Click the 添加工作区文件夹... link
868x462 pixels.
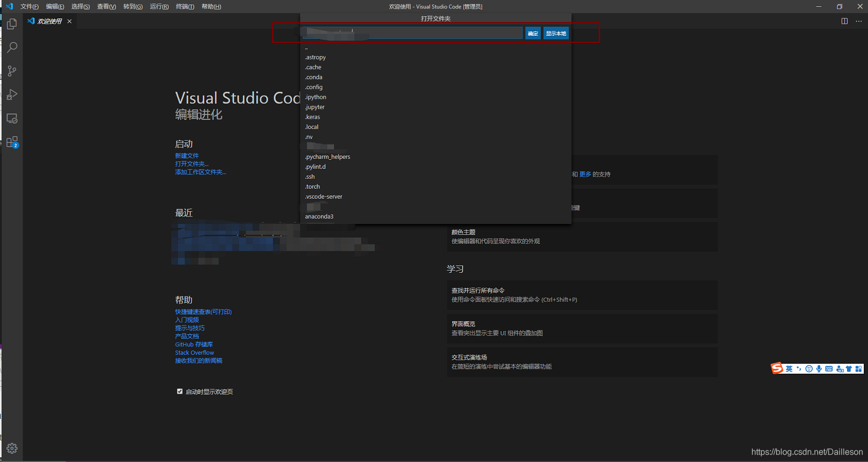[201, 172]
